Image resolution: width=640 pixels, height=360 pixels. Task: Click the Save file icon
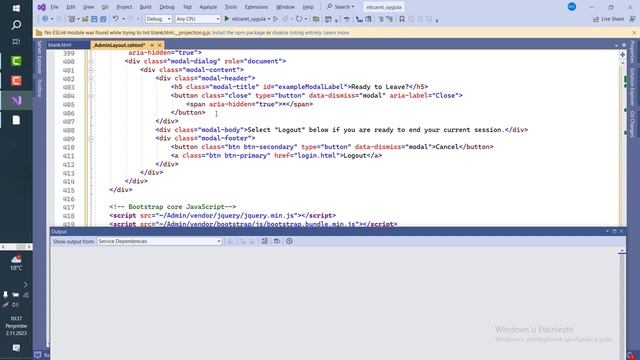pyautogui.click(x=94, y=19)
